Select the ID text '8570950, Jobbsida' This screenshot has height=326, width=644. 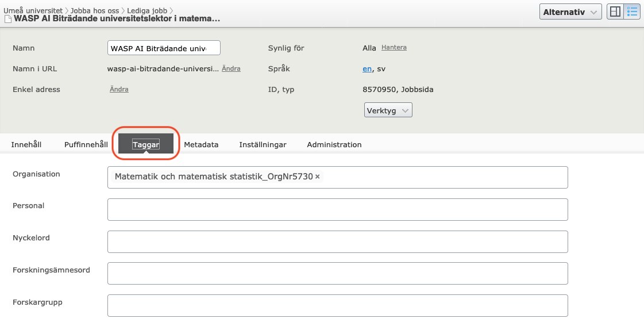[398, 89]
